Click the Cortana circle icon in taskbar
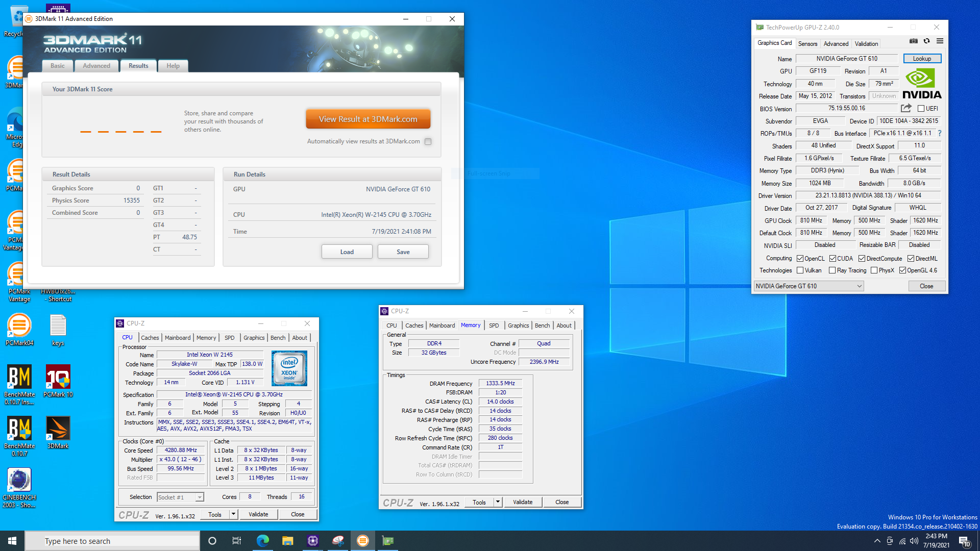 [x=212, y=541]
